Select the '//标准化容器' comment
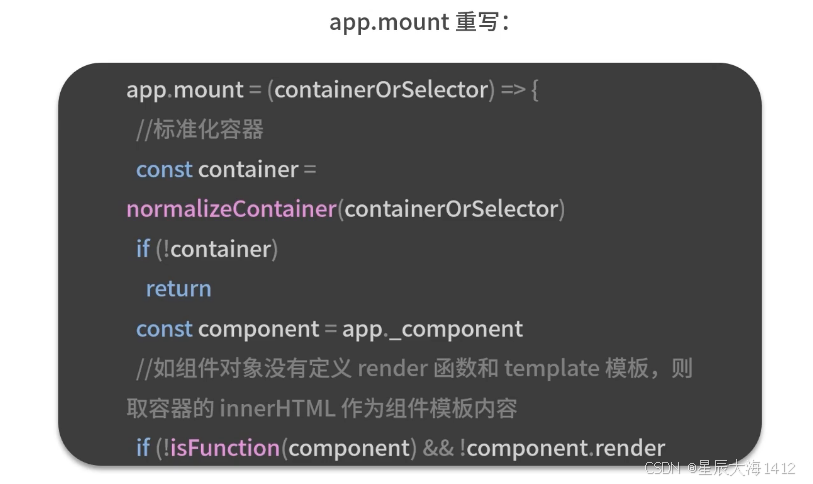 [200, 129]
